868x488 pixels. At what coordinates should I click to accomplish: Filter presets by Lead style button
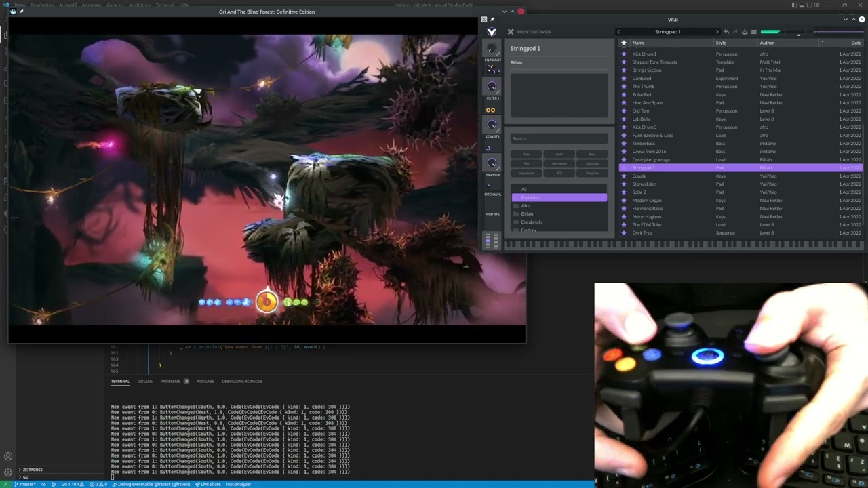(559, 154)
